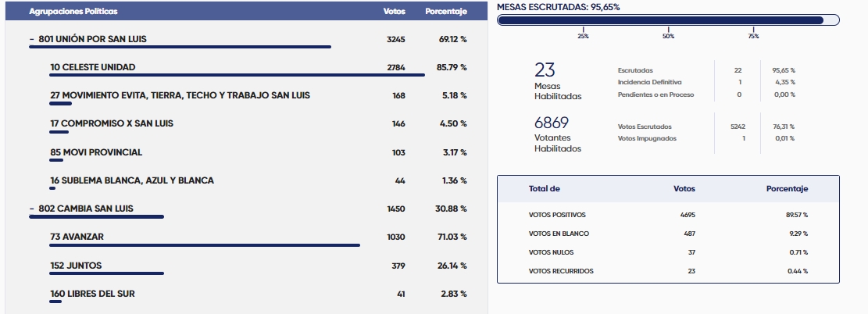
Task: Click the 73 Avanzar percentage bar
Action: coord(205,245)
